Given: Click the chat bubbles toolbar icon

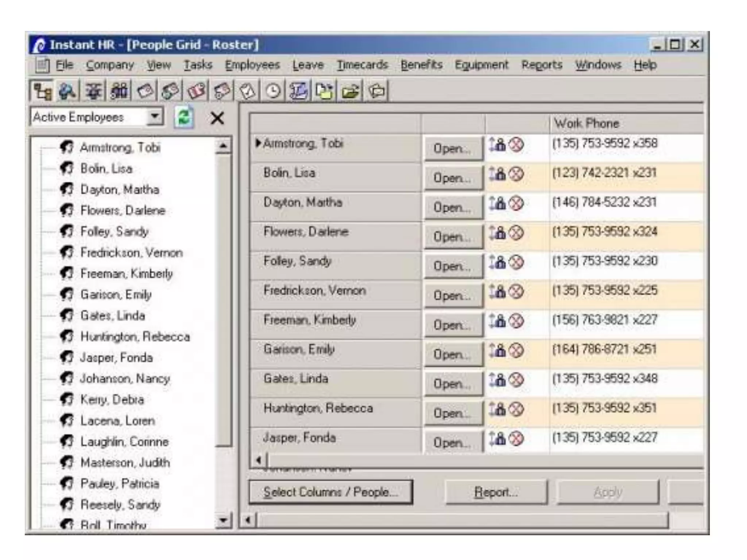Looking at the screenshot, I should click(x=376, y=91).
